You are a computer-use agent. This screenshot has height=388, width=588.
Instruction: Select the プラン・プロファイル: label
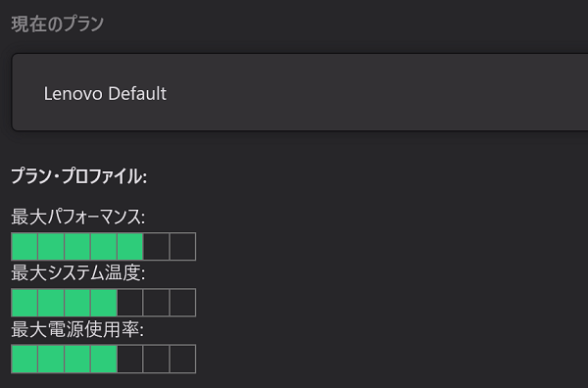(x=78, y=175)
